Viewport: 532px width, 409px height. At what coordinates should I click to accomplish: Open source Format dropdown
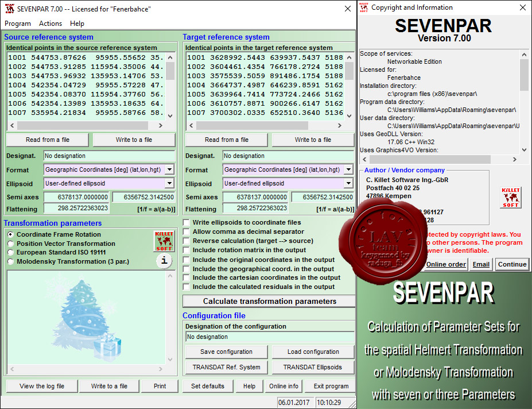170,169
